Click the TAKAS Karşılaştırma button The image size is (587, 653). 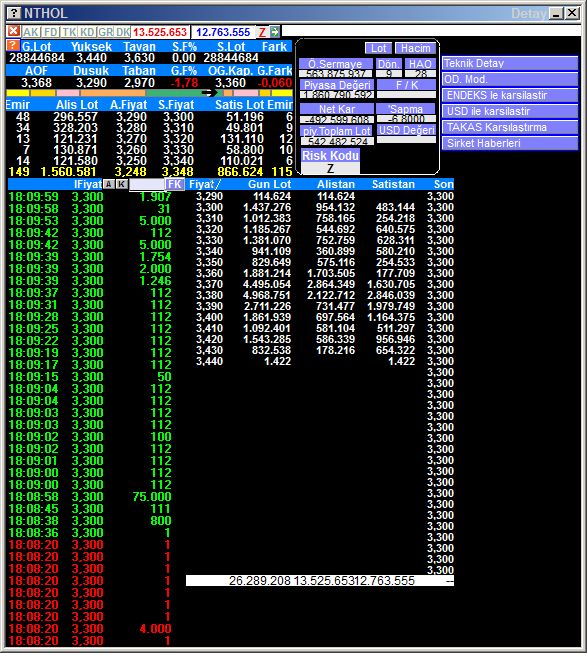point(510,127)
